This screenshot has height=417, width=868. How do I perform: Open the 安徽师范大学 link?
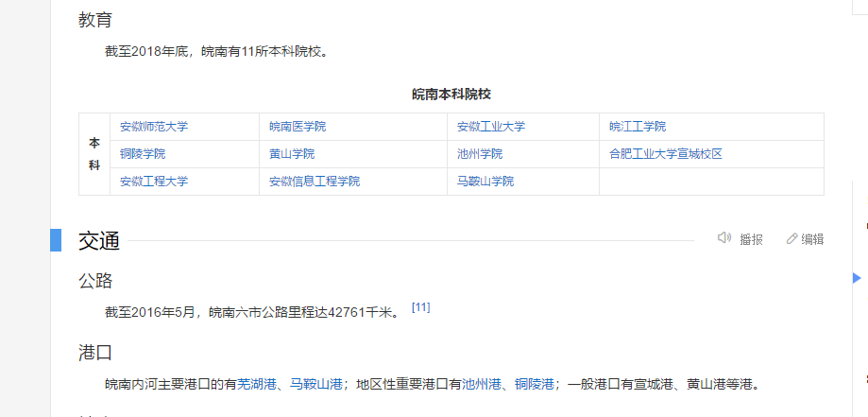pos(154,127)
